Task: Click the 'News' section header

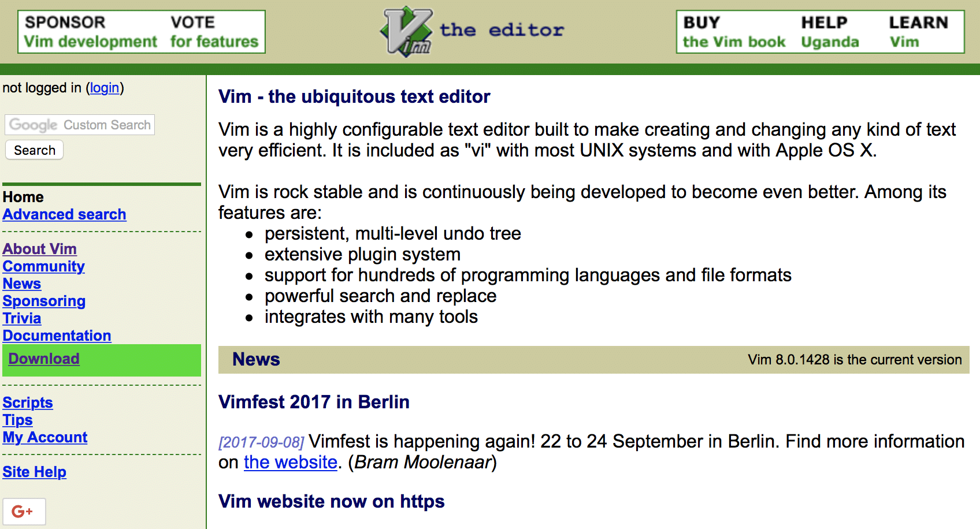Action: point(256,359)
